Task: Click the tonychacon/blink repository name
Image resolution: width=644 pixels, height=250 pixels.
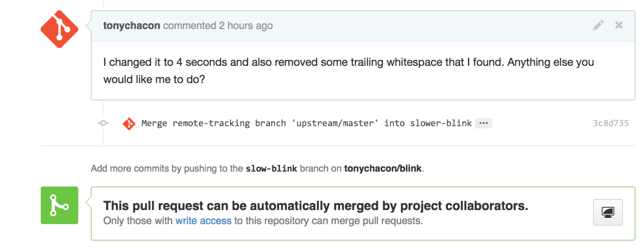Action: point(382,169)
